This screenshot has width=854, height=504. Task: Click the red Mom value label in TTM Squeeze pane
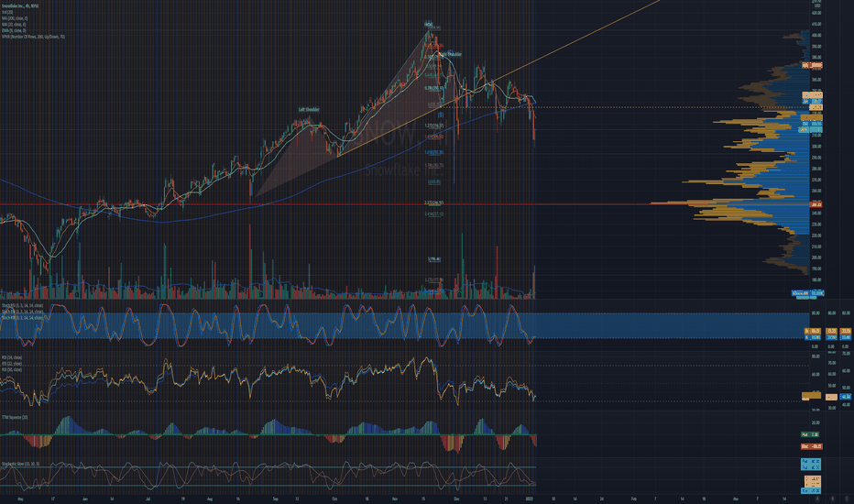point(812,446)
